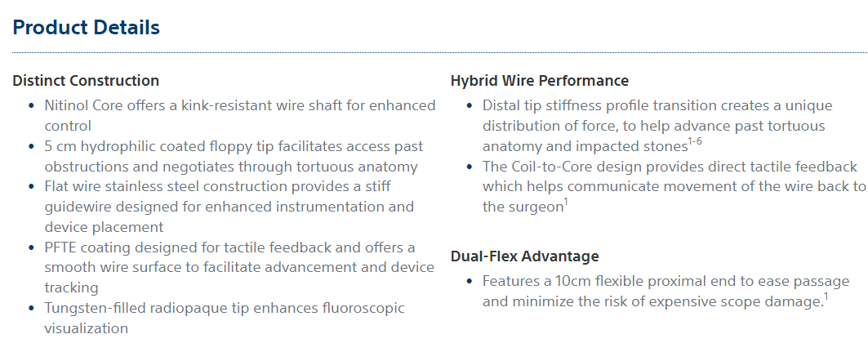Viewport: 868px width, 352px height.
Task: Click the 1-6 footnote superscript reference
Action: pyautogui.click(x=695, y=143)
